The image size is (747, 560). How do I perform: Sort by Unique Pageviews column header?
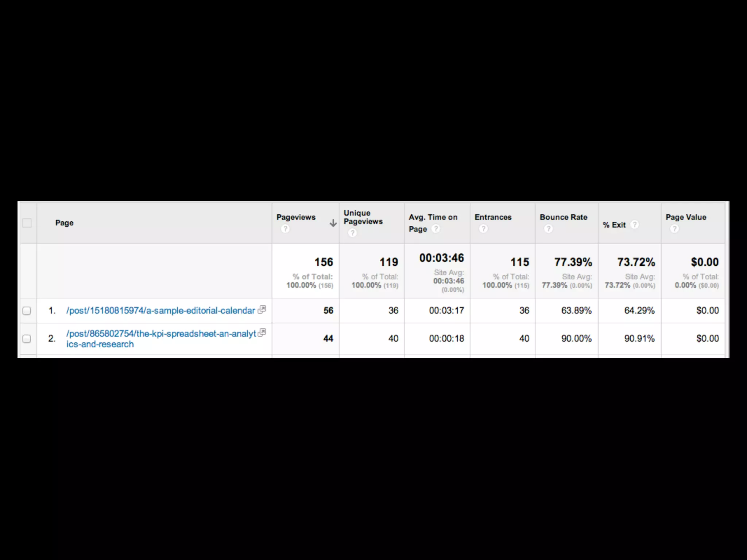pyautogui.click(x=363, y=217)
